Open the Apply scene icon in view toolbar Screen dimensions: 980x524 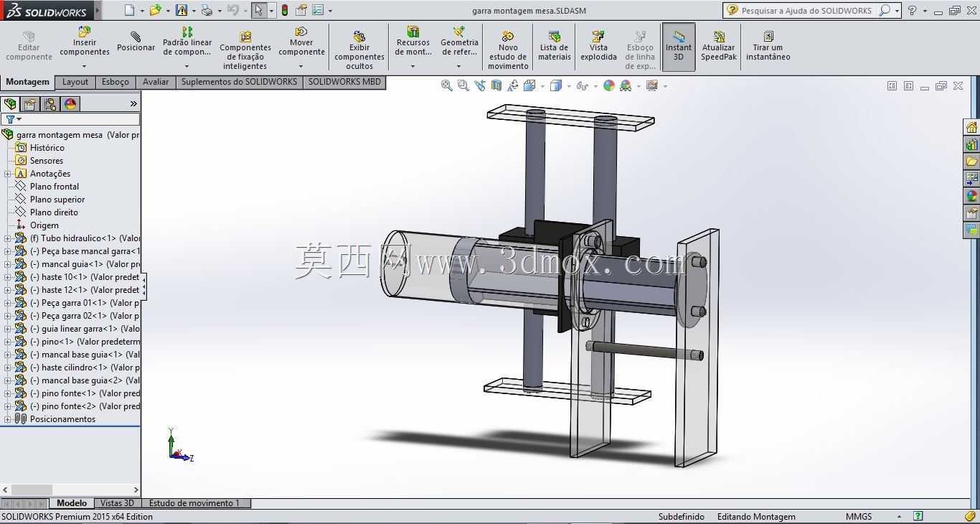pyautogui.click(x=626, y=85)
